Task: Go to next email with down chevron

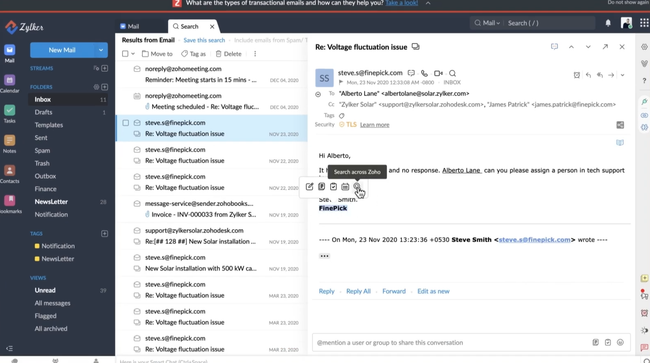Action: click(x=588, y=47)
